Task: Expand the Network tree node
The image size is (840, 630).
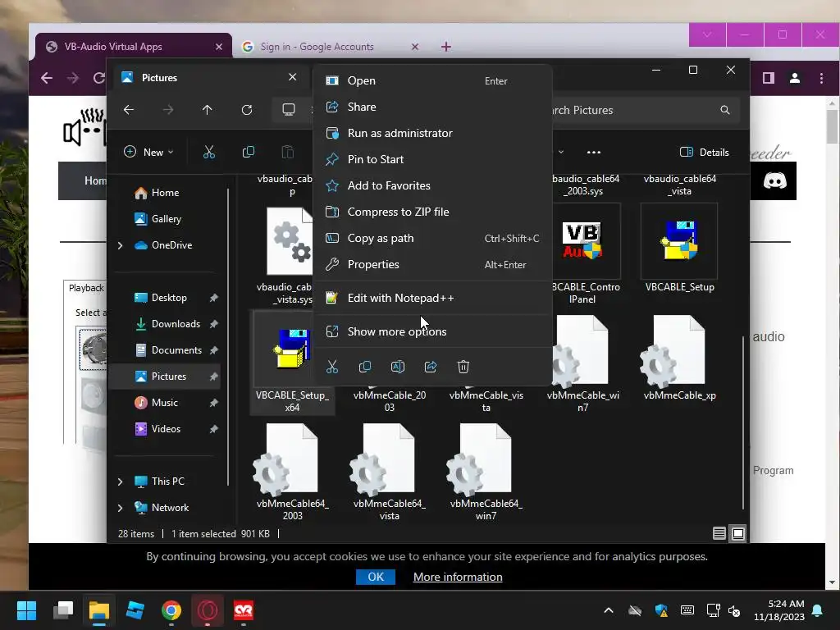Action: click(x=120, y=508)
